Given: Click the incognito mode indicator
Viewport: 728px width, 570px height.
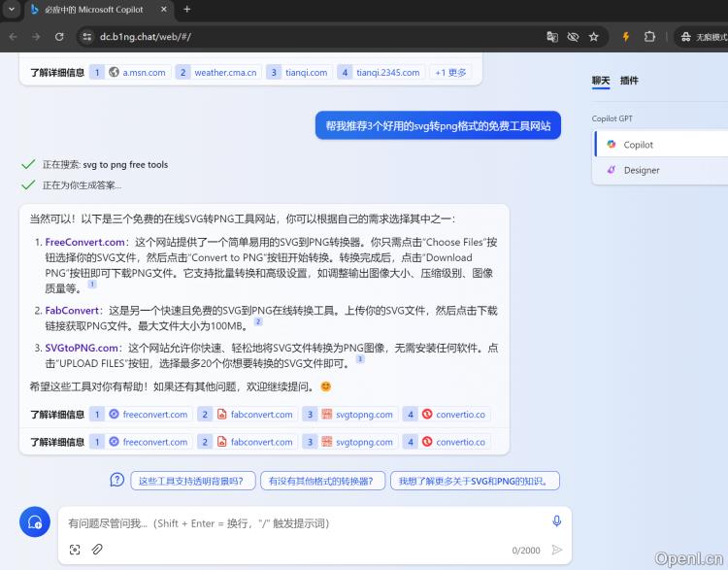Looking at the screenshot, I should click(702, 37).
